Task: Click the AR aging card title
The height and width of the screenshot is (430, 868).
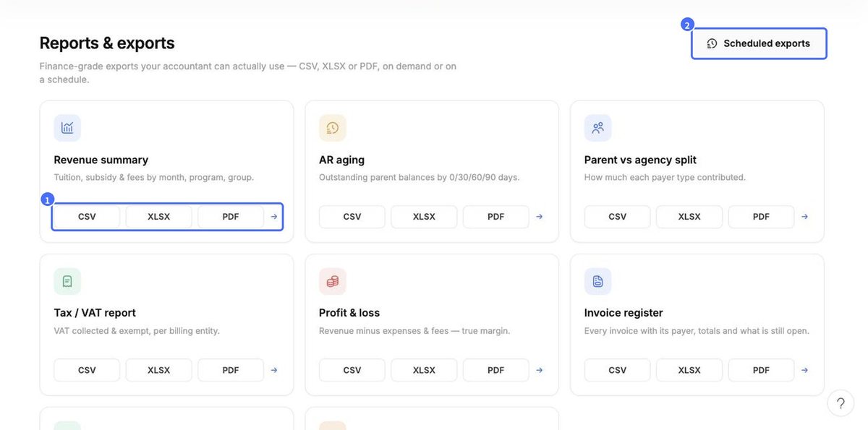Action: tap(341, 160)
